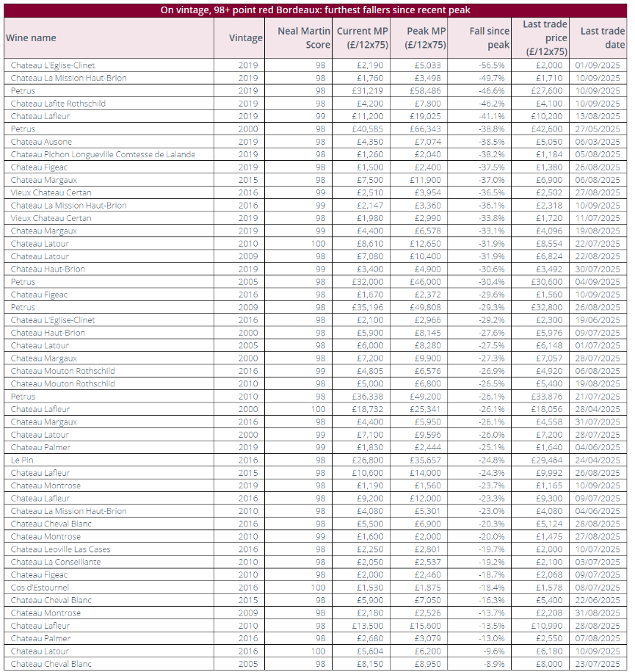Viewport: 635px width, 672px height.
Task: Click last trade price £2,318
Action: [549, 206]
